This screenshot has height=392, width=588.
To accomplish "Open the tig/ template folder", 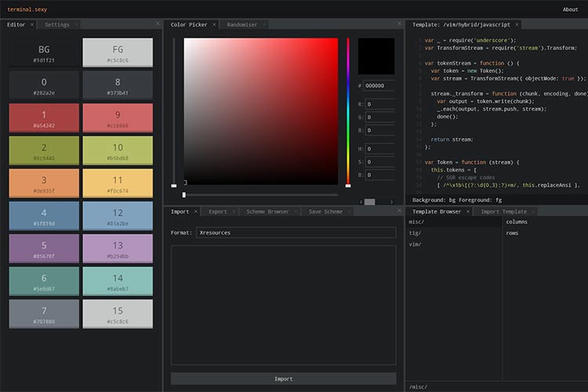I will [454, 233].
